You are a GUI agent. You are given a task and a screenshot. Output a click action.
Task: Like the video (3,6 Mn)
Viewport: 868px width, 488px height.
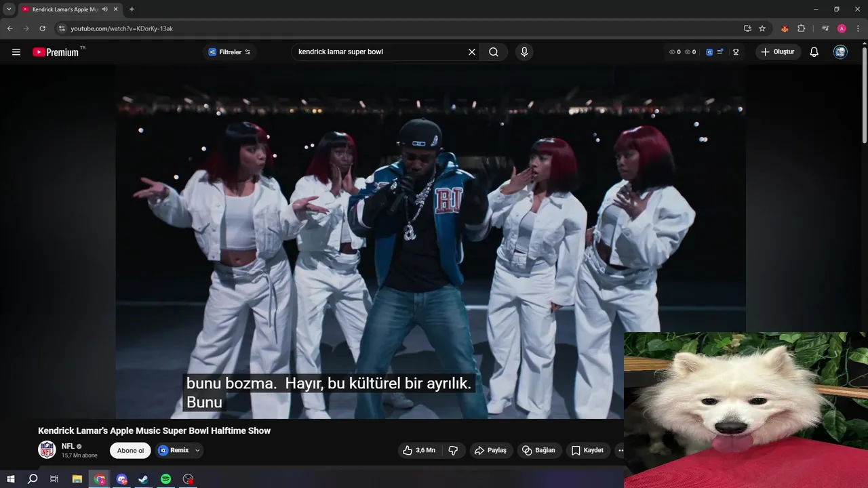coord(418,450)
